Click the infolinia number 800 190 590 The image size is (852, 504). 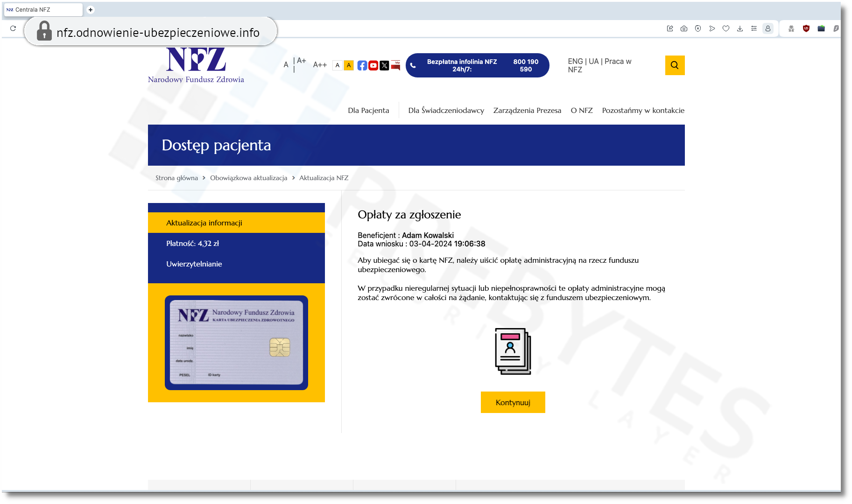coord(526,65)
